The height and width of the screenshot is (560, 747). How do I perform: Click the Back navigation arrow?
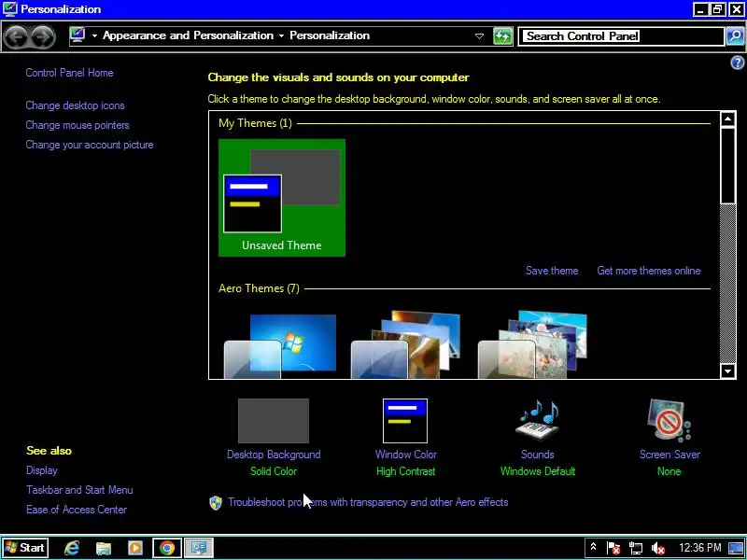pos(17,36)
